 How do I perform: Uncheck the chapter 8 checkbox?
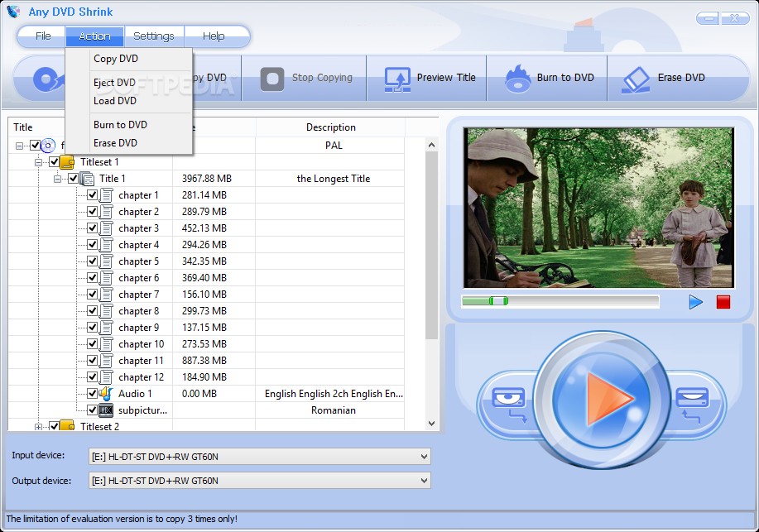pos(93,311)
